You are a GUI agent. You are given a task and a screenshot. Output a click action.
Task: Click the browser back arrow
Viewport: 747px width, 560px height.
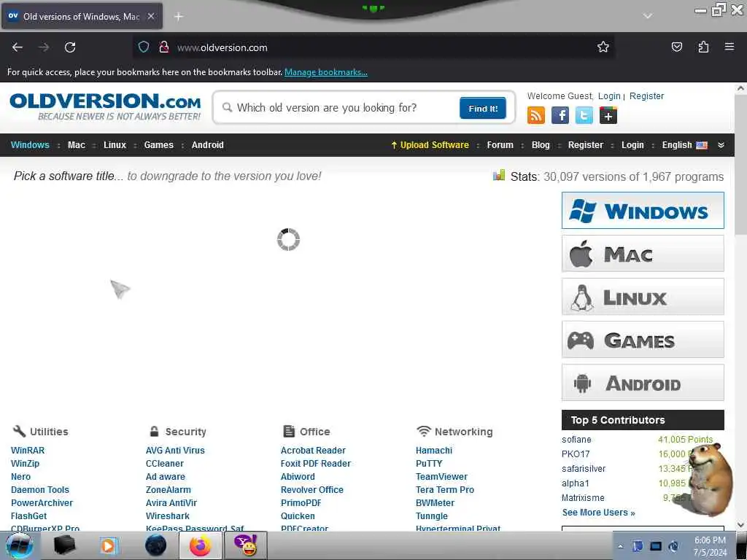tap(18, 47)
